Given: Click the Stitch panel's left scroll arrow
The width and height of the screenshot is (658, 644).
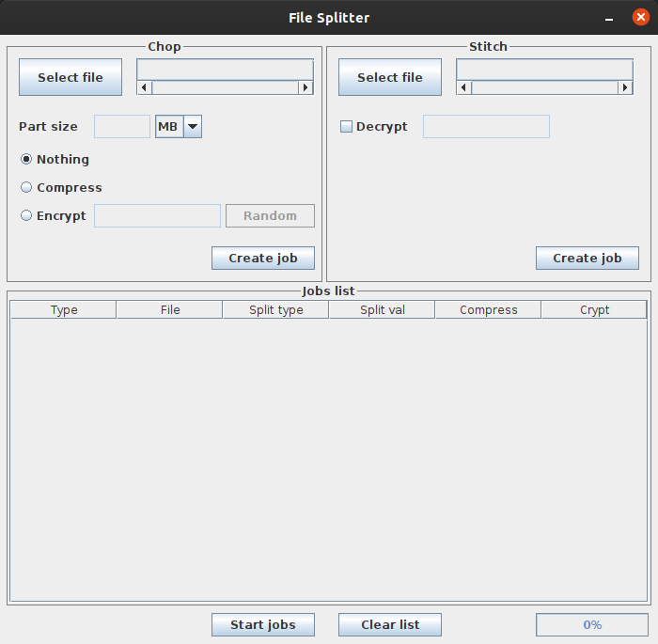Looking at the screenshot, I should point(464,87).
